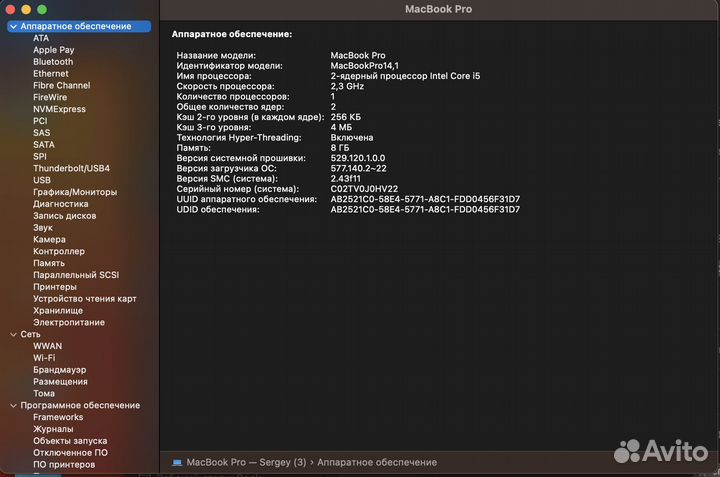Choose FireWire in hardware list
The width and height of the screenshot is (720, 477).
point(50,97)
